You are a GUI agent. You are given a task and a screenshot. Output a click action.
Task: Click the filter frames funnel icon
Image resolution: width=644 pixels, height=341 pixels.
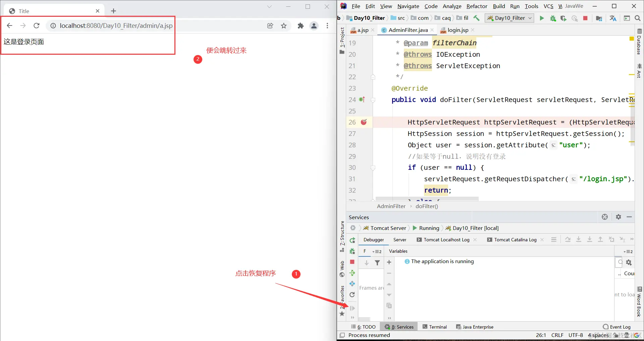(x=377, y=263)
